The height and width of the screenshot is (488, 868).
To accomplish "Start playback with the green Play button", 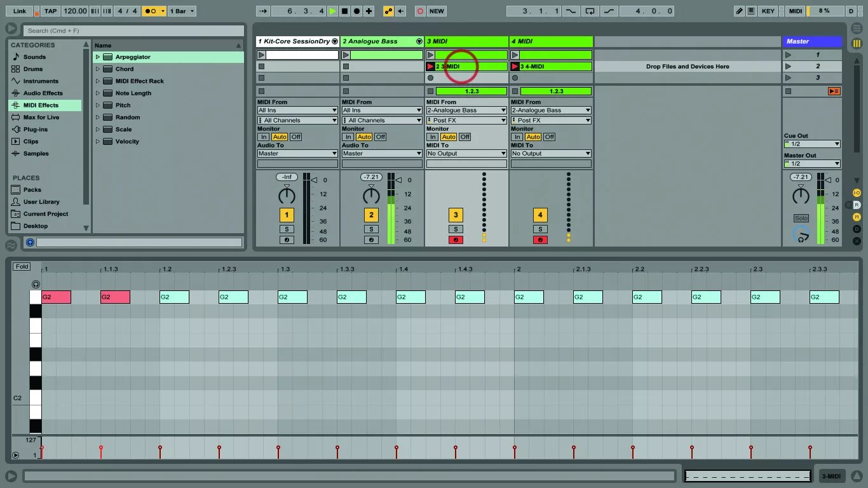I will (332, 11).
